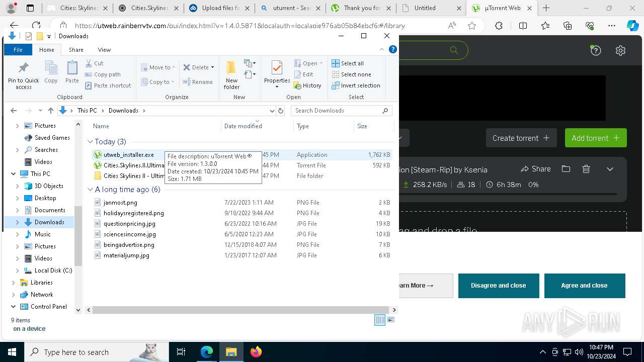The image size is (644, 362).
Task: Click the Share torrent button
Action: click(x=536, y=169)
